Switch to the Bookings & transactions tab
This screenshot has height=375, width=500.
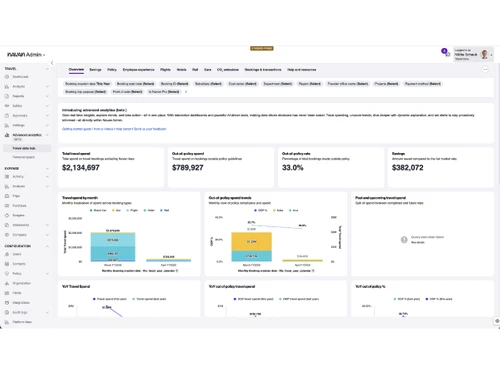point(263,70)
